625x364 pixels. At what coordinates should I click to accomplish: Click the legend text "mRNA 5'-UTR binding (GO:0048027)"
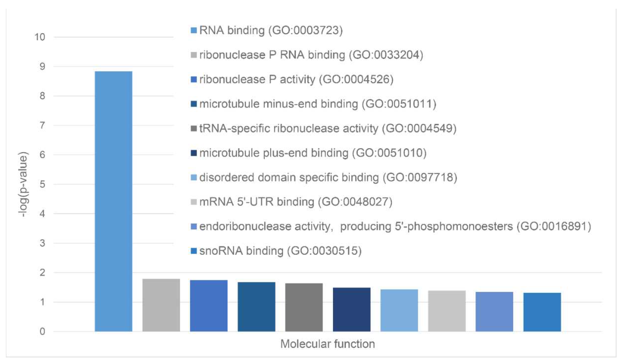pos(296,202)
